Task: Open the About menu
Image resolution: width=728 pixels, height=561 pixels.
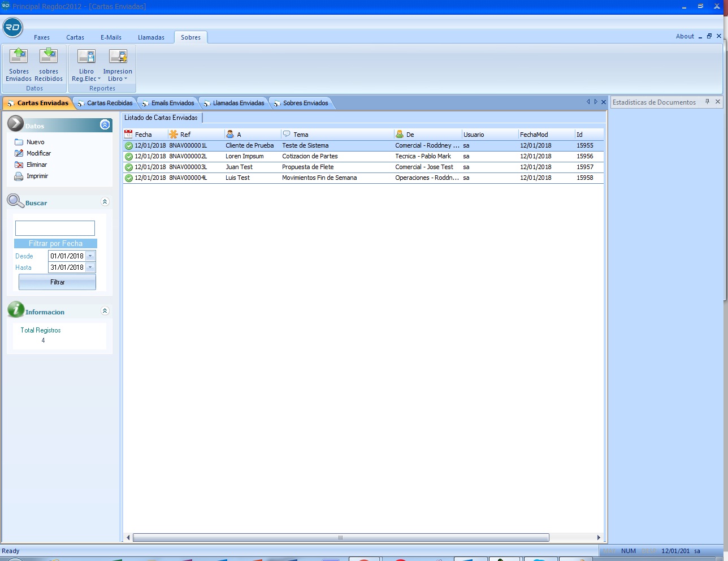Action: tap(684, 36)
